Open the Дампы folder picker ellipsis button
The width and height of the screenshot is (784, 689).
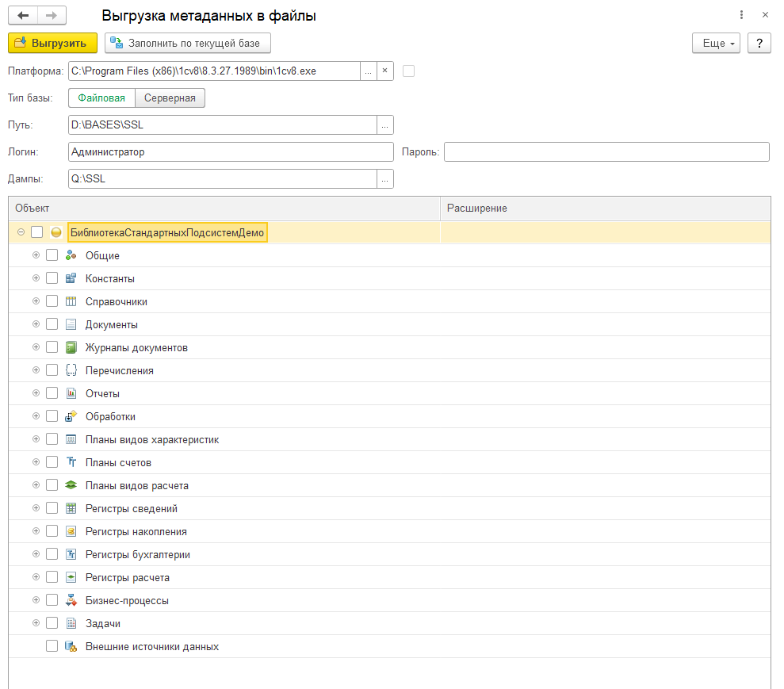click(x=385, y=178)
